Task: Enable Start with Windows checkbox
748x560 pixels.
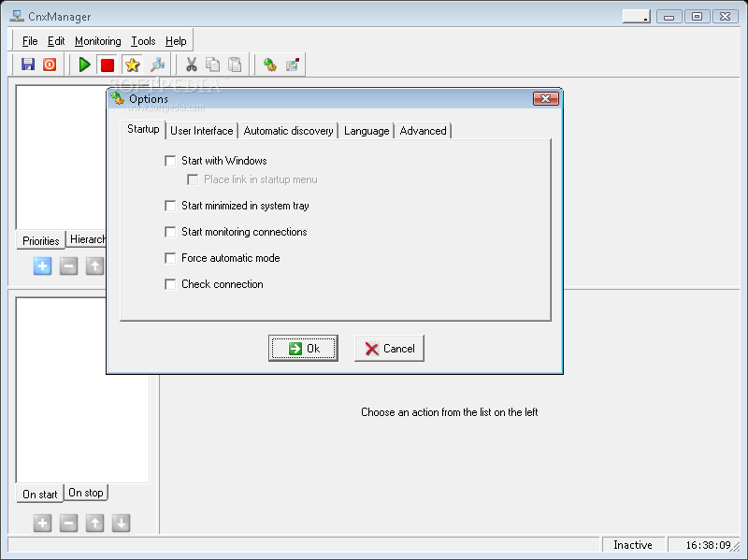Action: [170, 161]
